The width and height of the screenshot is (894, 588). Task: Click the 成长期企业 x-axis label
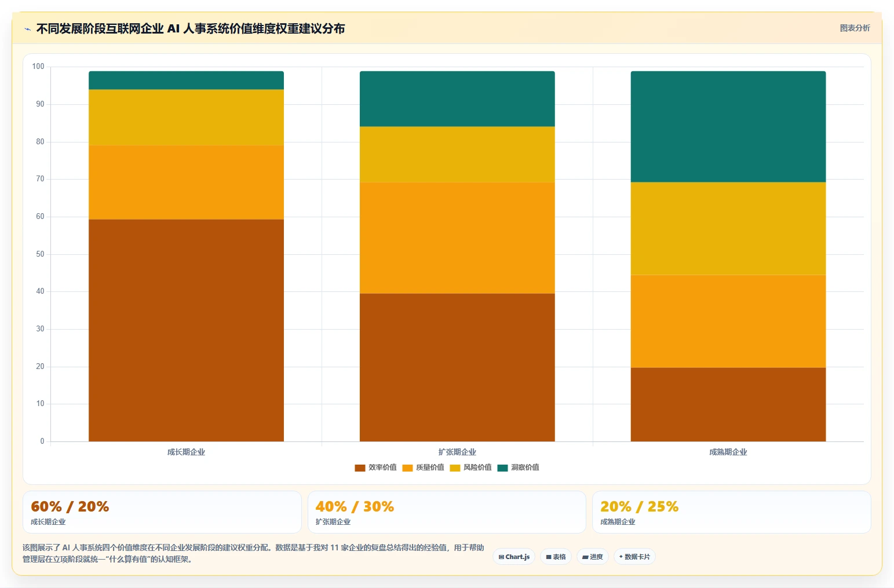(186, 452)
